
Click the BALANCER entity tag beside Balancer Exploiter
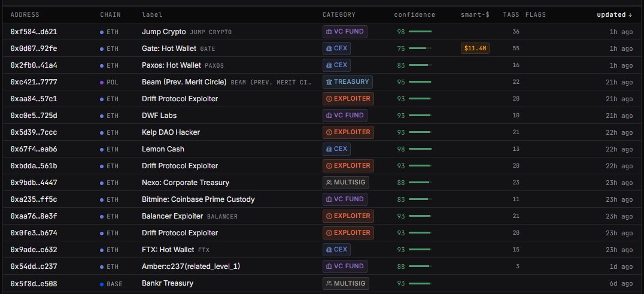222,216
